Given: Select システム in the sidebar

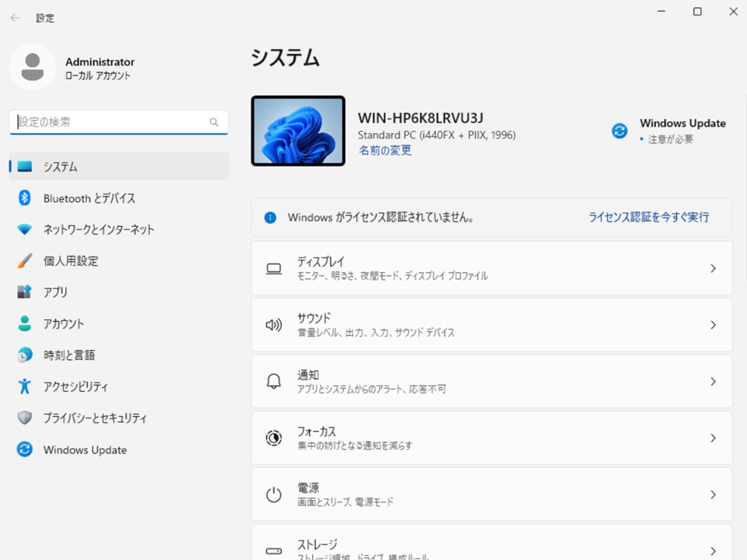Looking at the screenshot, I should [118, 166].
